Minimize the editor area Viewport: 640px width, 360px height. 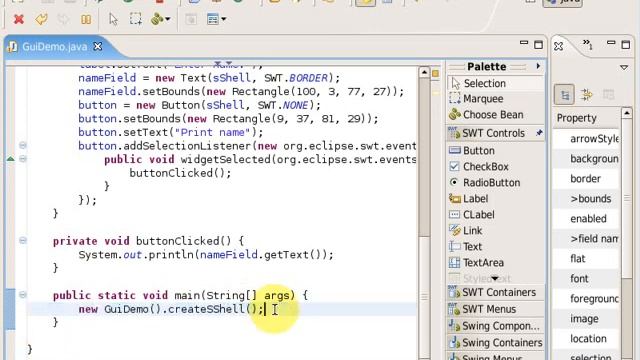524,42
